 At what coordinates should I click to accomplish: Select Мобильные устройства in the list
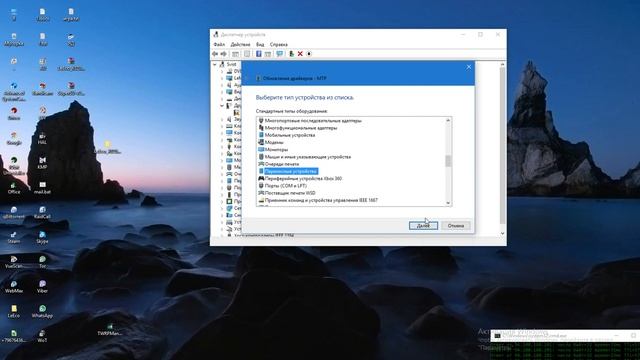(x=290, y=135)
